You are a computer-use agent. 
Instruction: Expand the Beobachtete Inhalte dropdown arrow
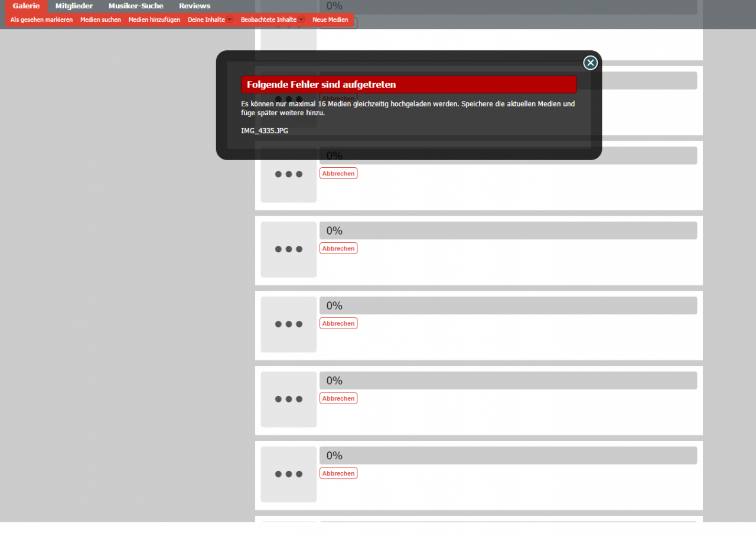pos(301,20)
